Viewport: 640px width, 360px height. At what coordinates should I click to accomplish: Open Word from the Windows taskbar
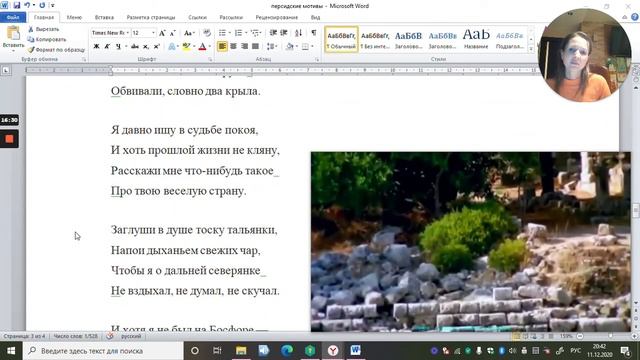pyautogui.click(x=356, y=351)
